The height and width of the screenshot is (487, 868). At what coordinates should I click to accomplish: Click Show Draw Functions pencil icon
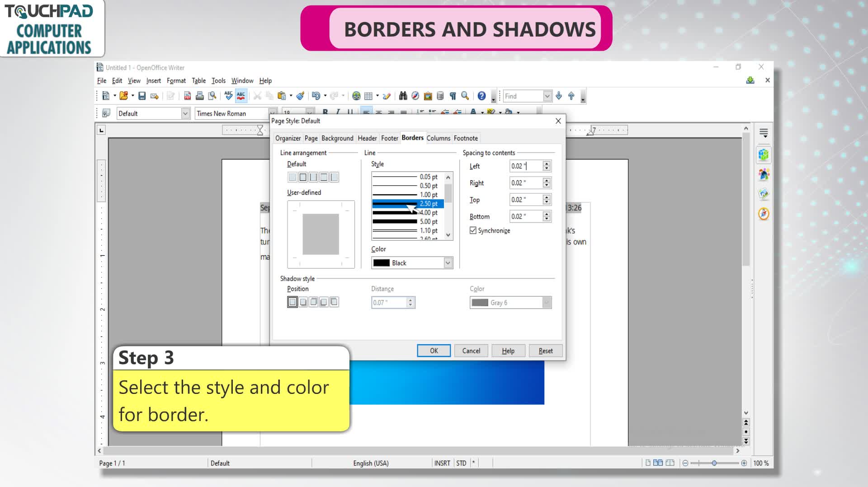click(387, 96)
